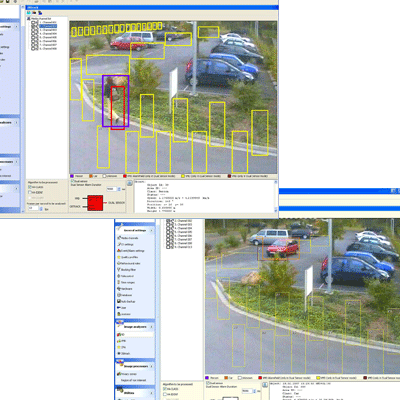Viewport: 400px width, 400px height.
Task: Click alarm duration value field, upper window
Action: (x=111, y=189)
